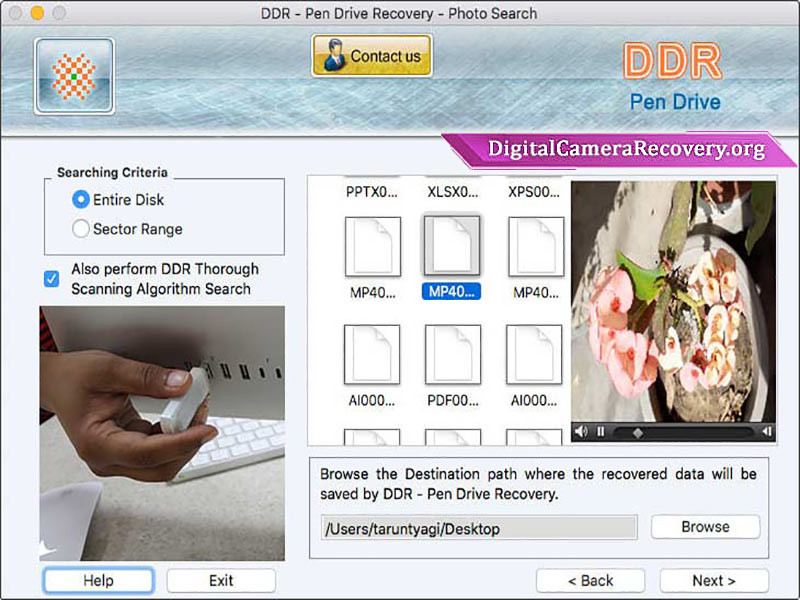Viewport: 800px width, 600px height.
Task: Select the first AI000 file icon
Action: 372,354
